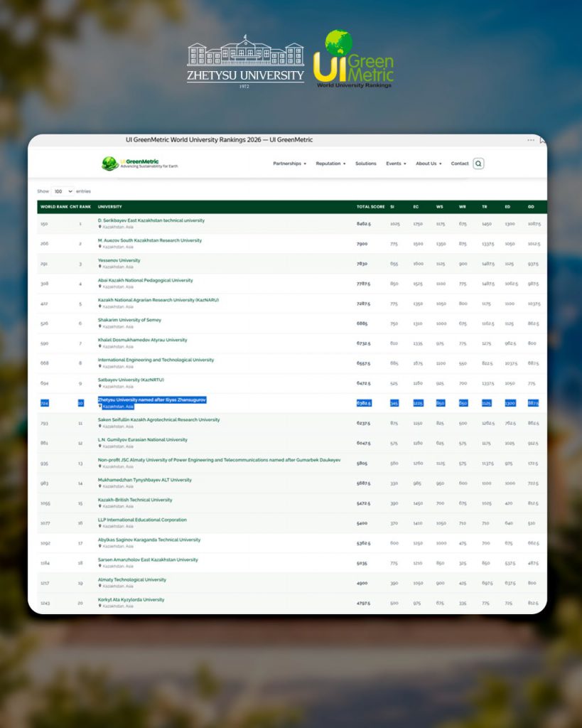
Task: Open the Show entries dropdown
Action: (x=63, y=191)
